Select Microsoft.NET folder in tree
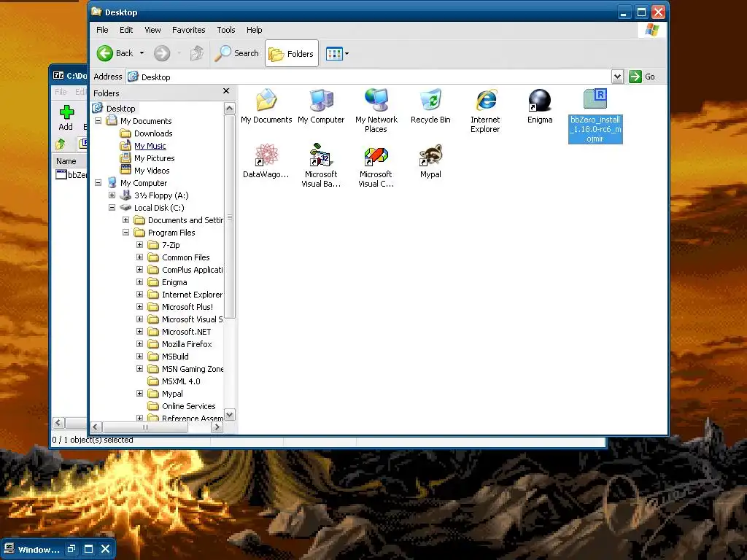747x560 pixels. (x=186, y=332)
